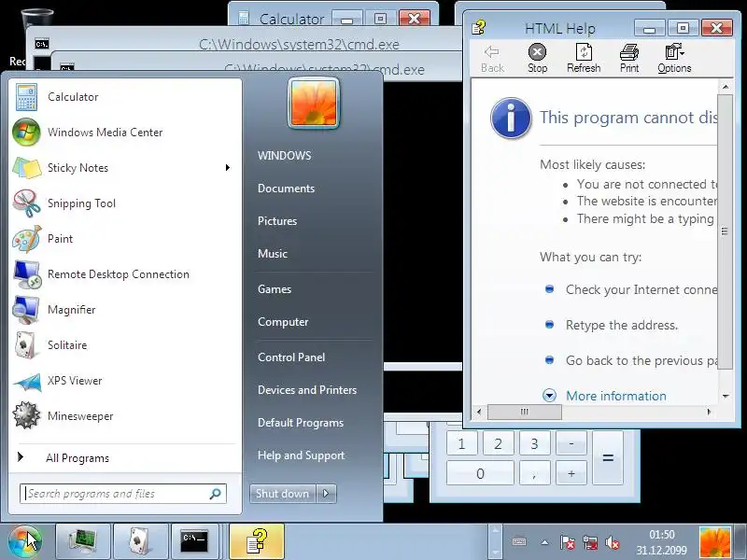Open Action Center flag tray icon
747x560 pixels.
coord(568,542)
